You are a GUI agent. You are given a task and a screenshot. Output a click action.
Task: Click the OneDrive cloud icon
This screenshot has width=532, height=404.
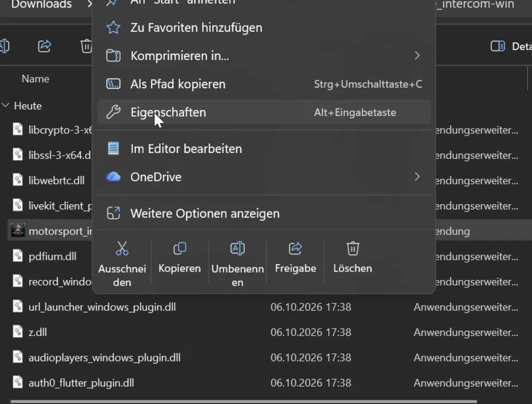tap(113, 176)
